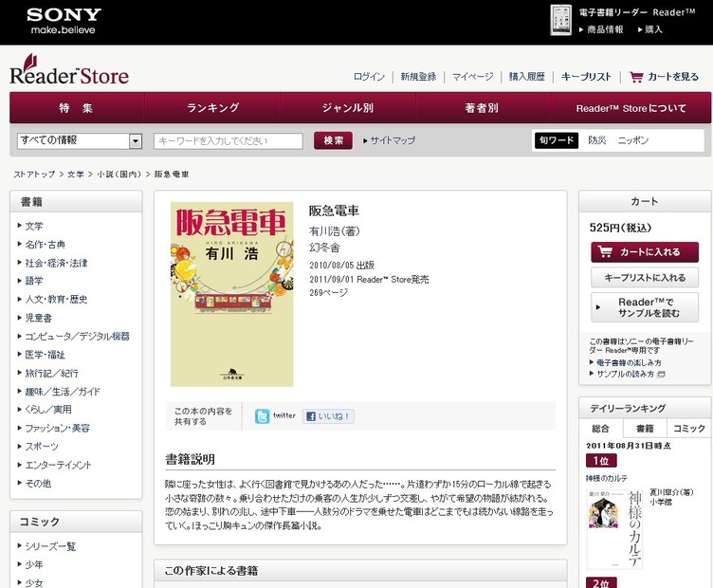Select その他 category

pos(38,484)
